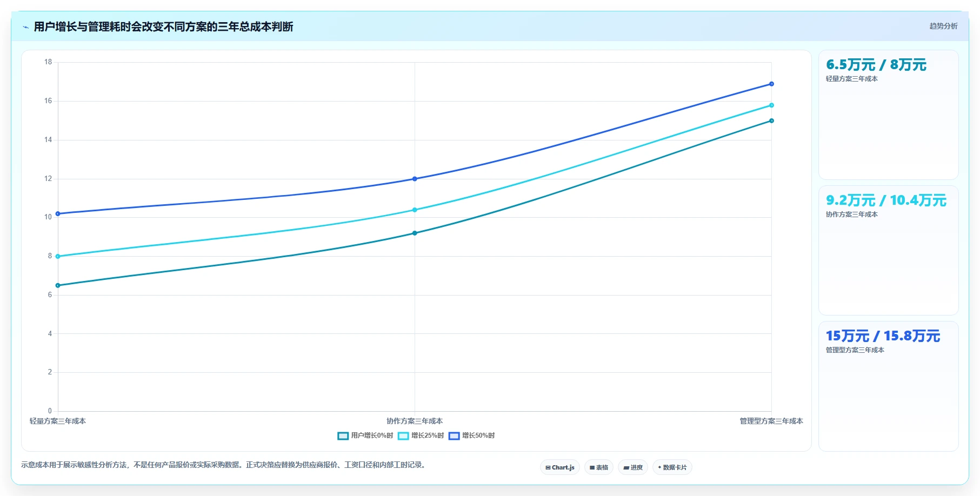980x496 pixels.
Task: Click the panel title 用户增长与管理耗时会改变…
Action: (163, 26)
